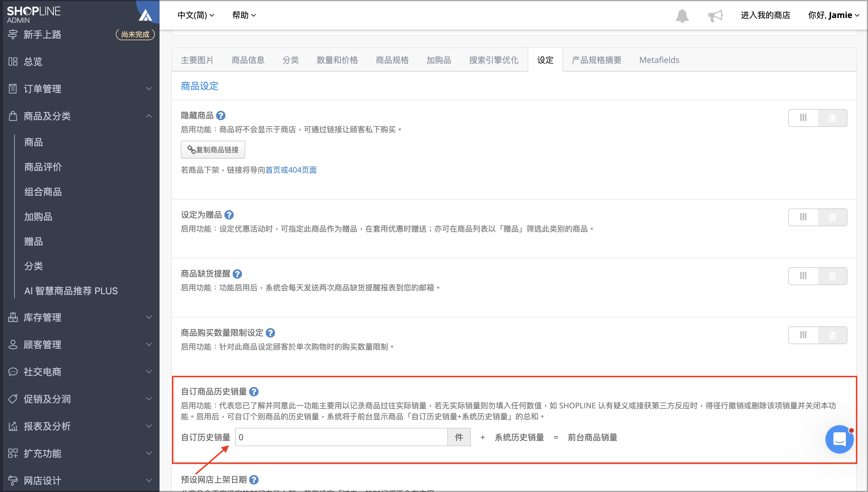Switch to the 加购品 tab
Image resolution: width=868 pixels, height=492 pixels.
(438, 60)
